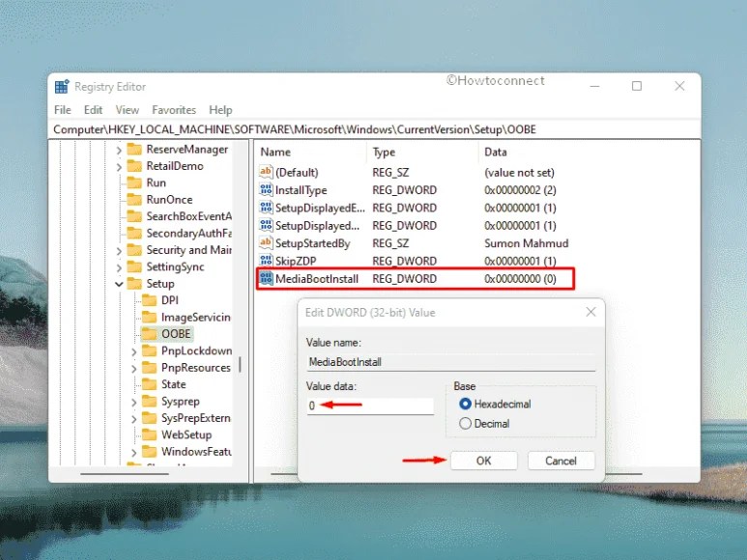This screenshot has width=747, height=560.
Task: Expand the Security and Main key
Action: [x=119, y=251]
